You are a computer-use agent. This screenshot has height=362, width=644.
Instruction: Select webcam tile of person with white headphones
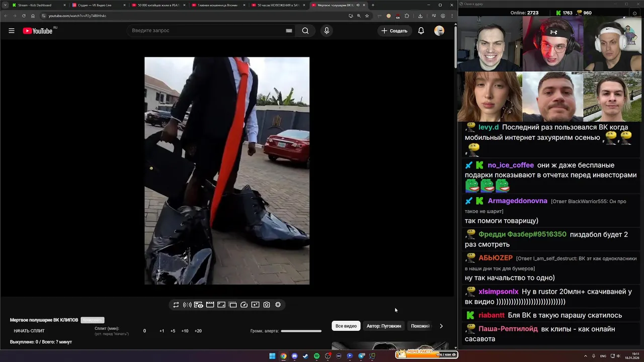coord(613,44)
